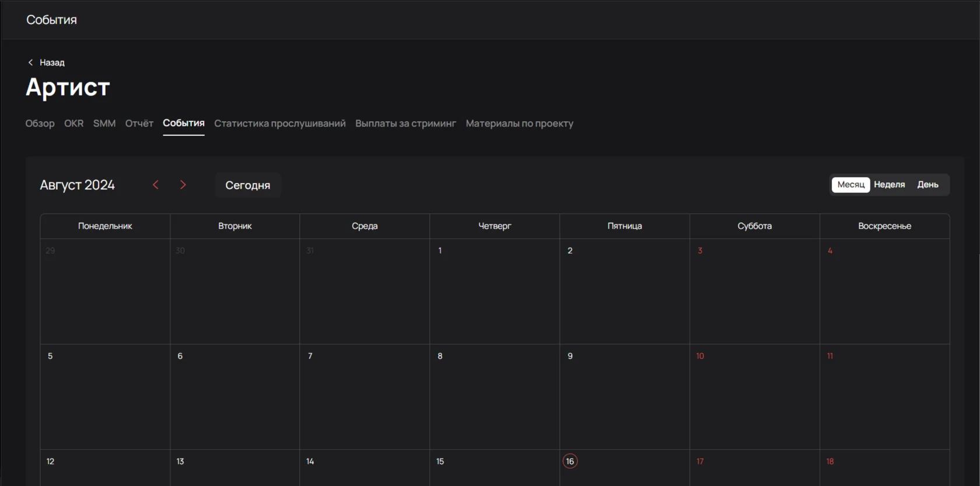This screenshot has width=980, height=486.
Task: Select the События tab
Action: [x=183, y=124]
